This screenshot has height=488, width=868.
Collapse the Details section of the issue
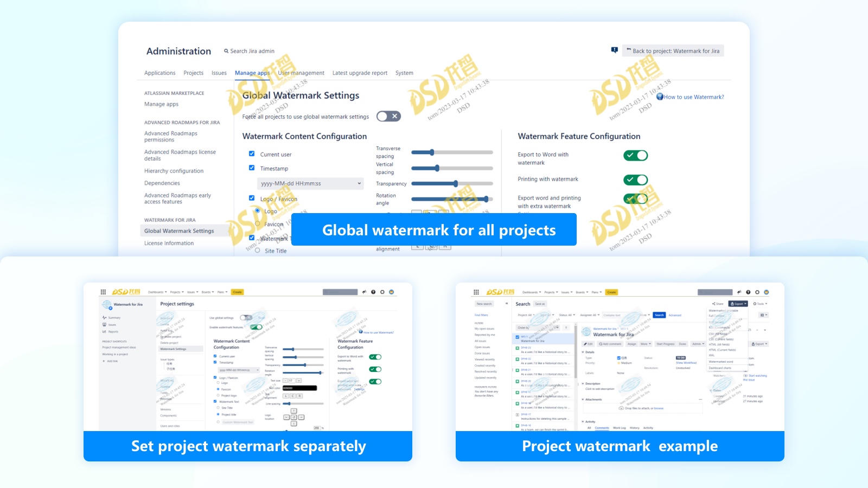(x=583, y=352)
